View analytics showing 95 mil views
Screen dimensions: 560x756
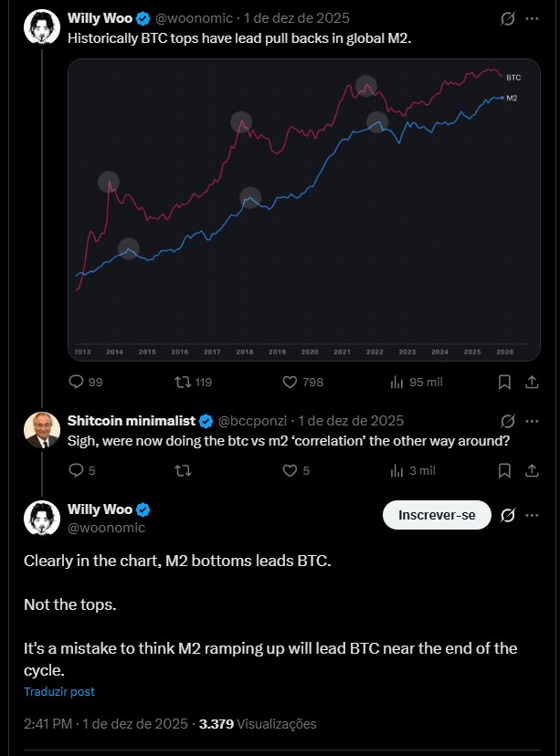coord(397,382)
